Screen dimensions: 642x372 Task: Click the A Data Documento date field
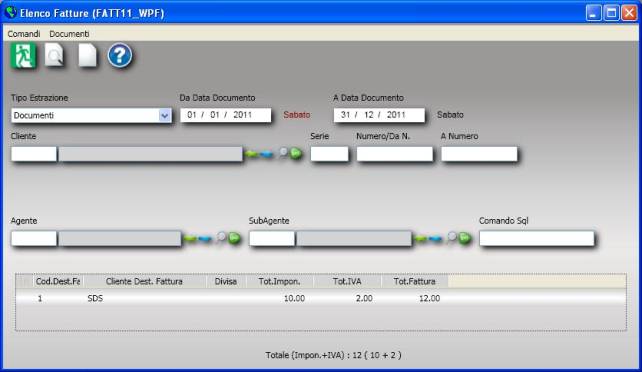[379, 115]
